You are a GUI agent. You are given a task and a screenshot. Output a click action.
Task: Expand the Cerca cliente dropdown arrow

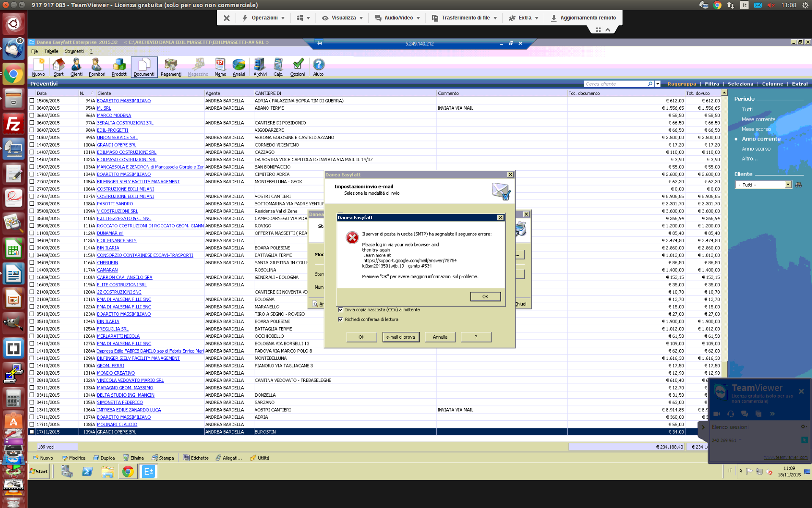[x=658, y=84]
